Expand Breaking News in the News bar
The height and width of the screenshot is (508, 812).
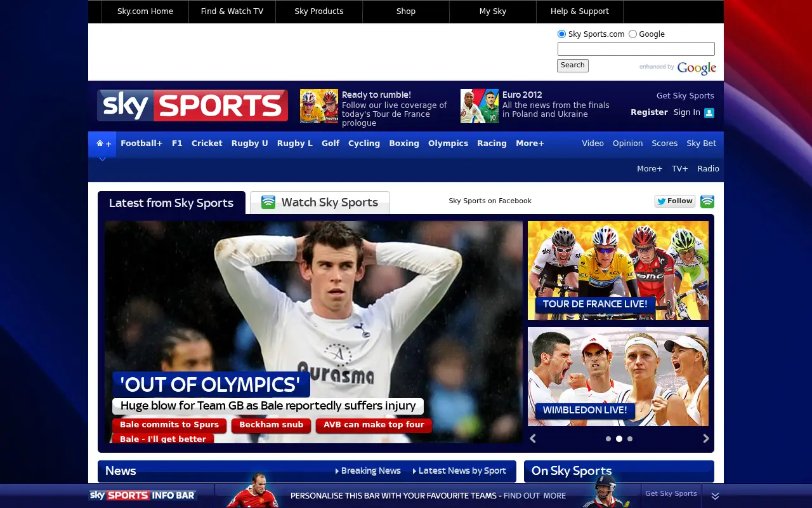point(368,471)
